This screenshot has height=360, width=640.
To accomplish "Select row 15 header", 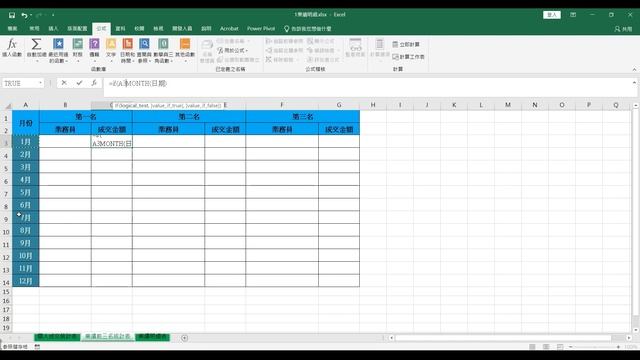I will coord(6,292).
